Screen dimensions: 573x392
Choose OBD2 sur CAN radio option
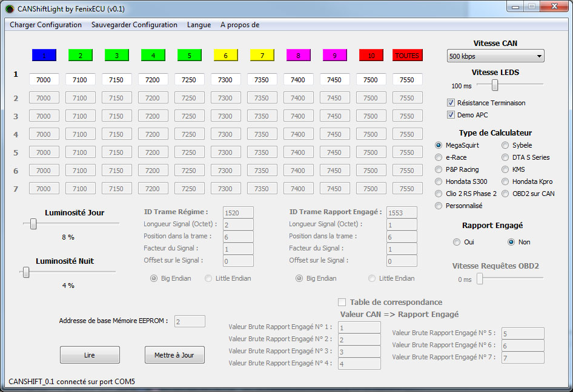506,194
